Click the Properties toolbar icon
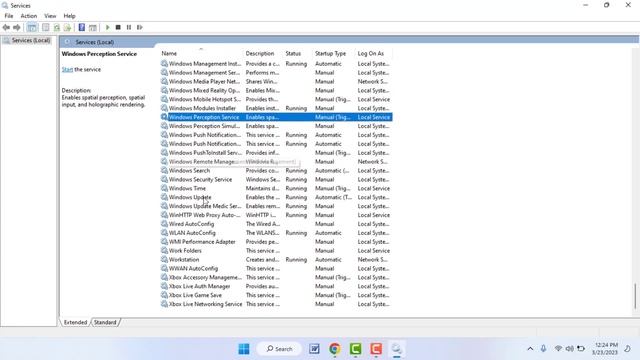The image size is (640, 360). click(46, 27)
